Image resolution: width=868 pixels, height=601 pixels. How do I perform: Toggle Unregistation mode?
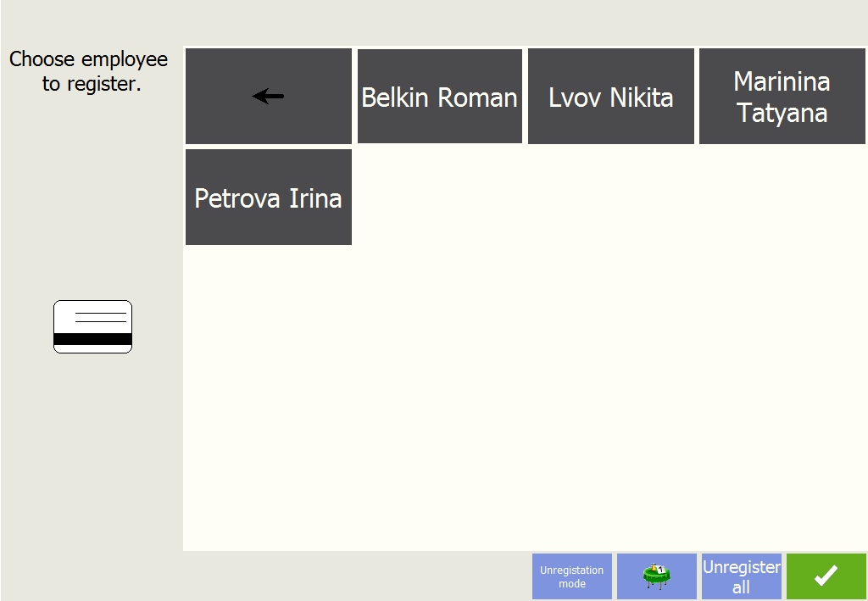pos(572,576)
